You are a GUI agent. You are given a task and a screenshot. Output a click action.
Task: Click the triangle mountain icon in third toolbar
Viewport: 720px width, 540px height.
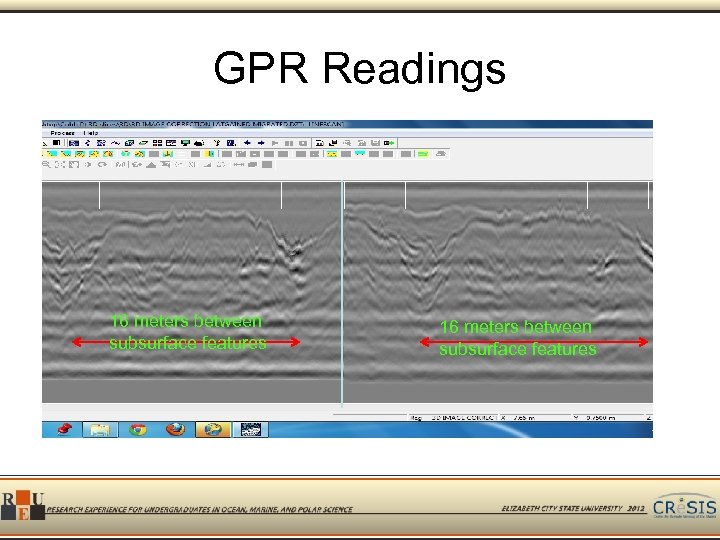coord(151,164)
